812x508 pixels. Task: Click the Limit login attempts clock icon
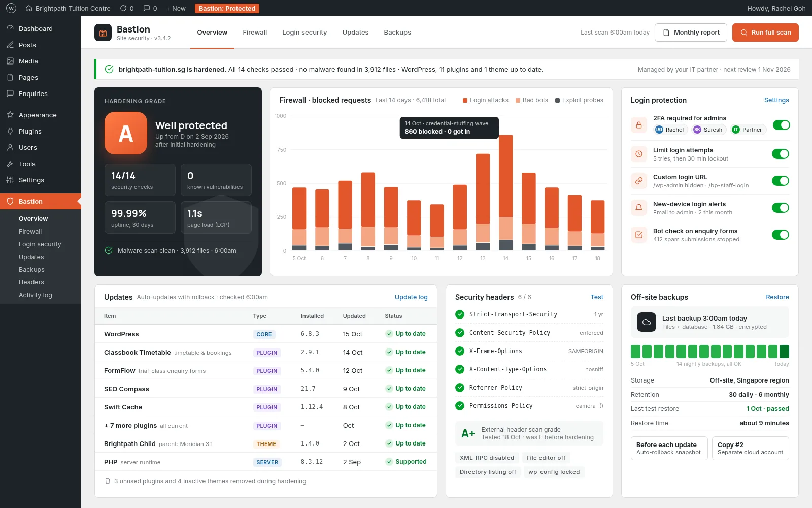click(639, 154)
